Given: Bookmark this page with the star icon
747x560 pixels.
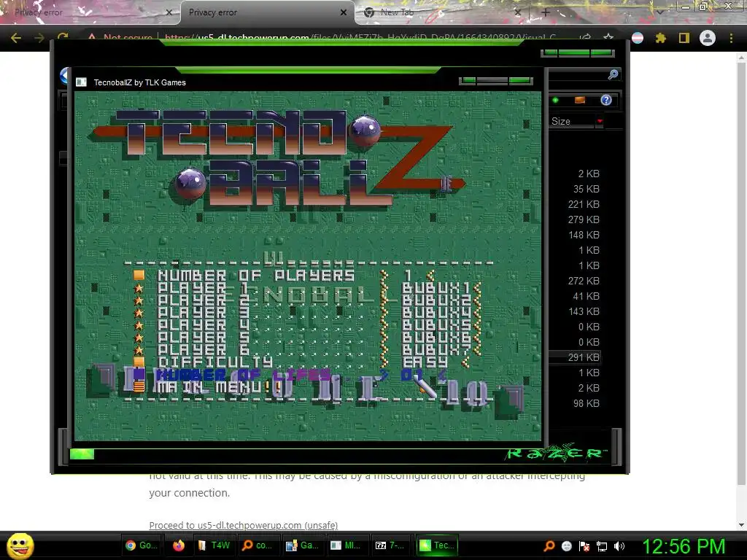Looking at the screenshot, I should [x=608, y=38].
